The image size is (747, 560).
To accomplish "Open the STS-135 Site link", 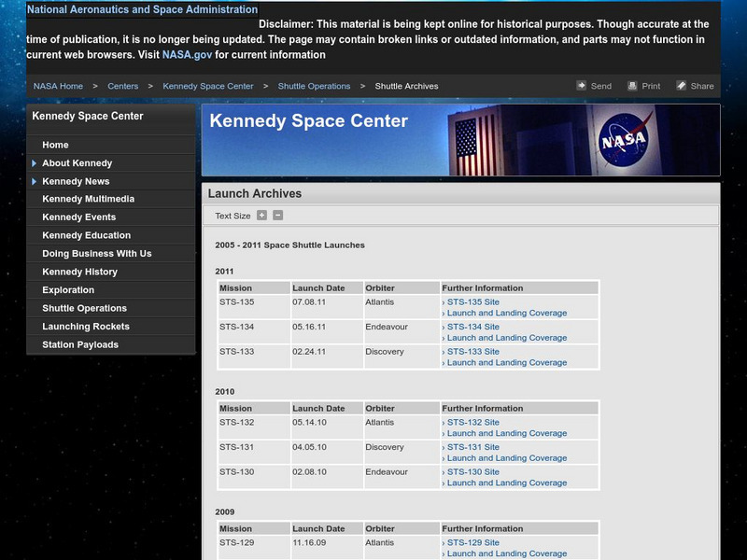I will pos(473,301).
